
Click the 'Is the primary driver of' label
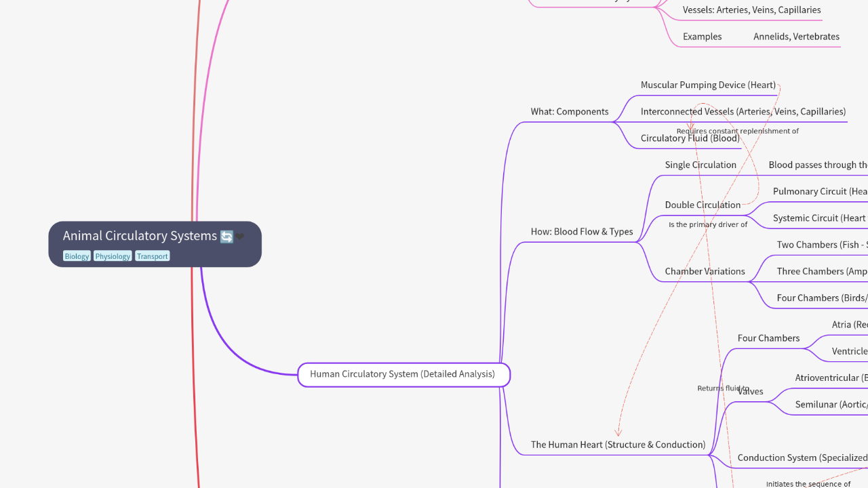pos(708,225)
